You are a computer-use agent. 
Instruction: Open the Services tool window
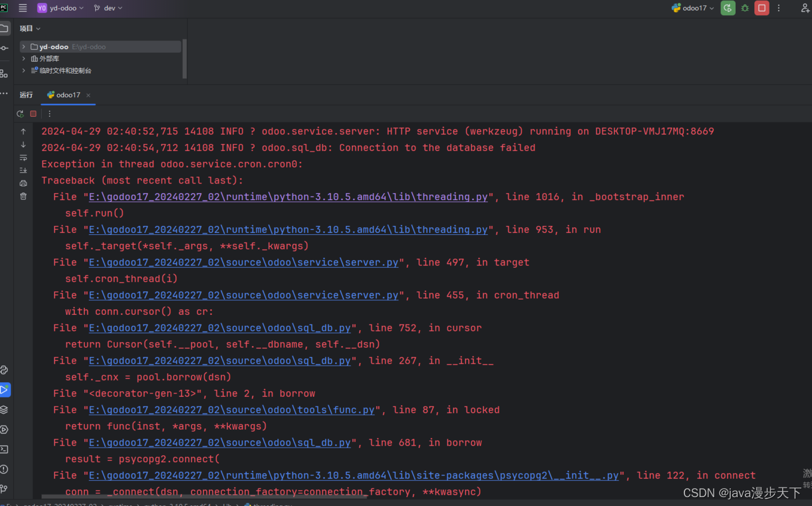tap(4, 430)
